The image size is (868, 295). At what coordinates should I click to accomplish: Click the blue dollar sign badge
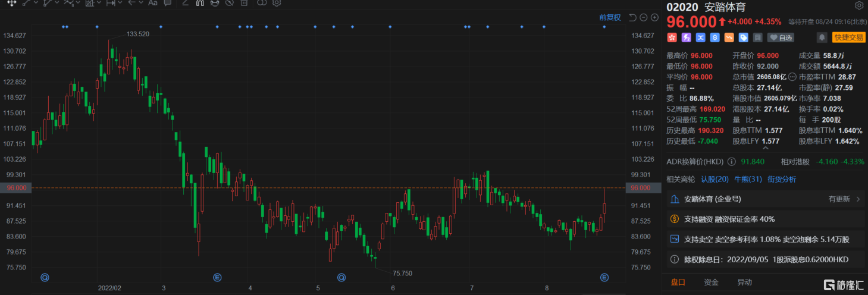(715, 37)
